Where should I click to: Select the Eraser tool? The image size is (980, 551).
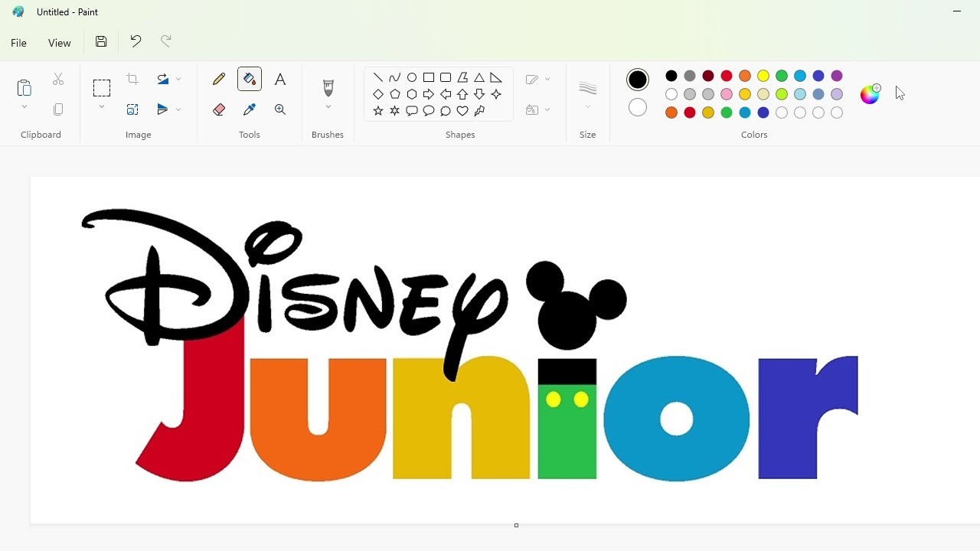coord(219,109)
